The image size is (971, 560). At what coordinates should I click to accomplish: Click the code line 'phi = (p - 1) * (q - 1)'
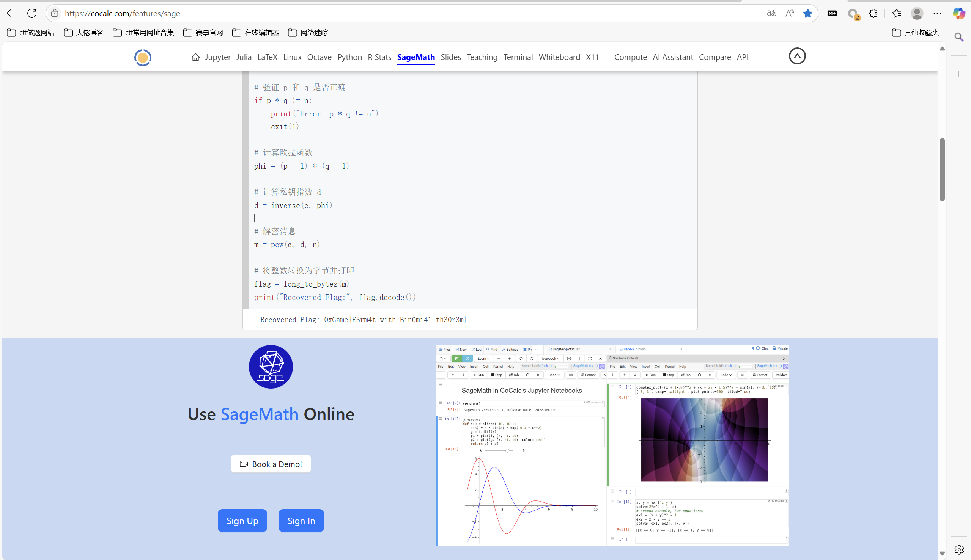click(301, 166)
